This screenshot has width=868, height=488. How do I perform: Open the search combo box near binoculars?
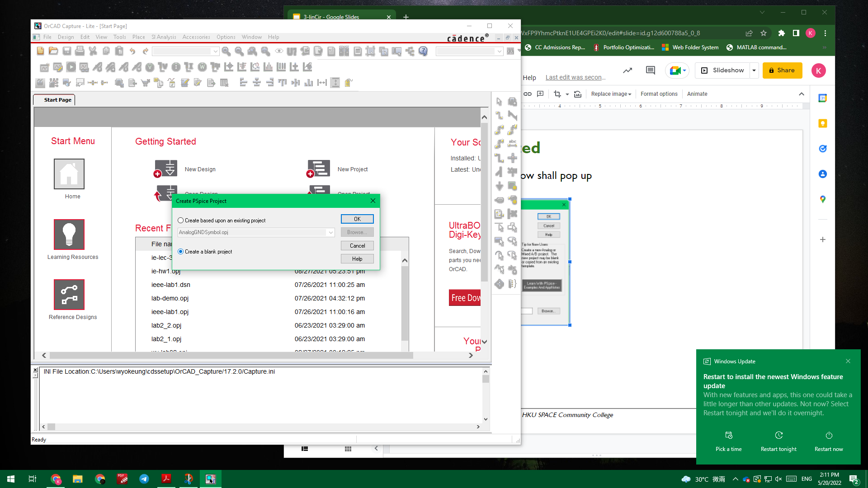pos(469,52)
